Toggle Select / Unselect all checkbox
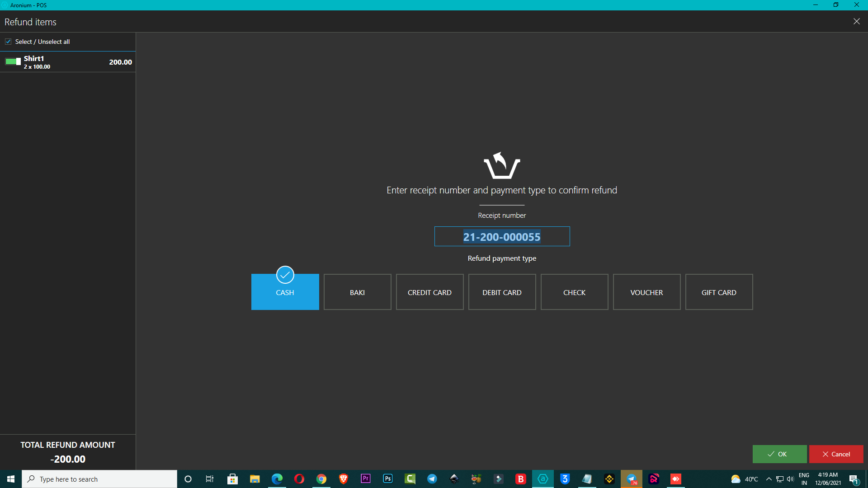This screenshot has width=868, height=488. point(8,42)
